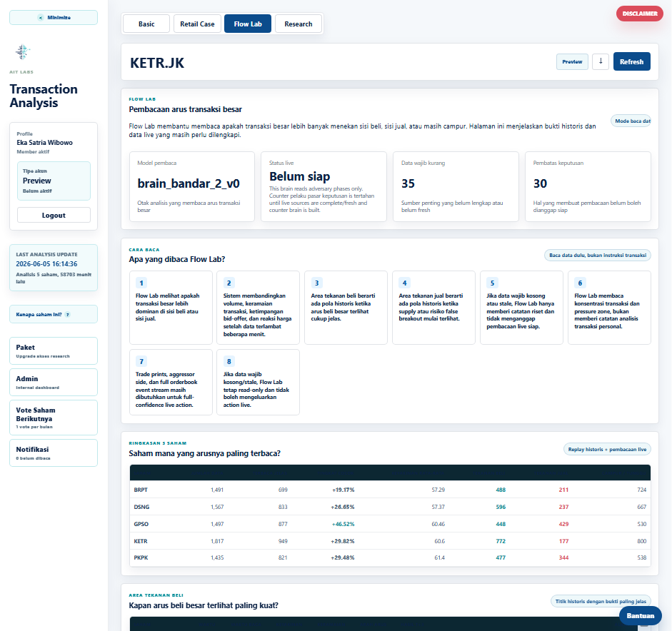672x631 pixels.
Task: Select the KETR row in the table
Action: coord(390,541)
